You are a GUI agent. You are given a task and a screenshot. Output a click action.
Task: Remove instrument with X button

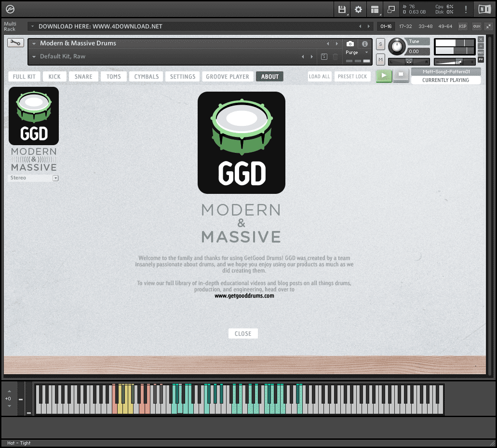coord(481,40)
